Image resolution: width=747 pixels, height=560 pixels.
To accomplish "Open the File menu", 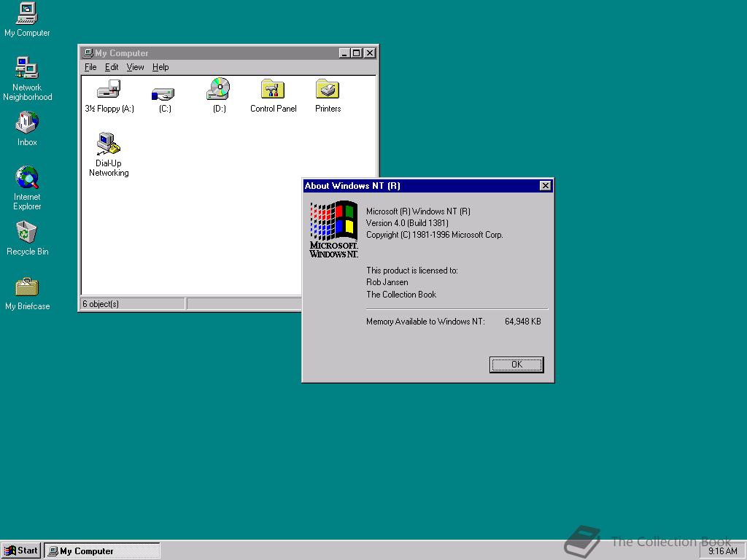I will tap(90, 66).
